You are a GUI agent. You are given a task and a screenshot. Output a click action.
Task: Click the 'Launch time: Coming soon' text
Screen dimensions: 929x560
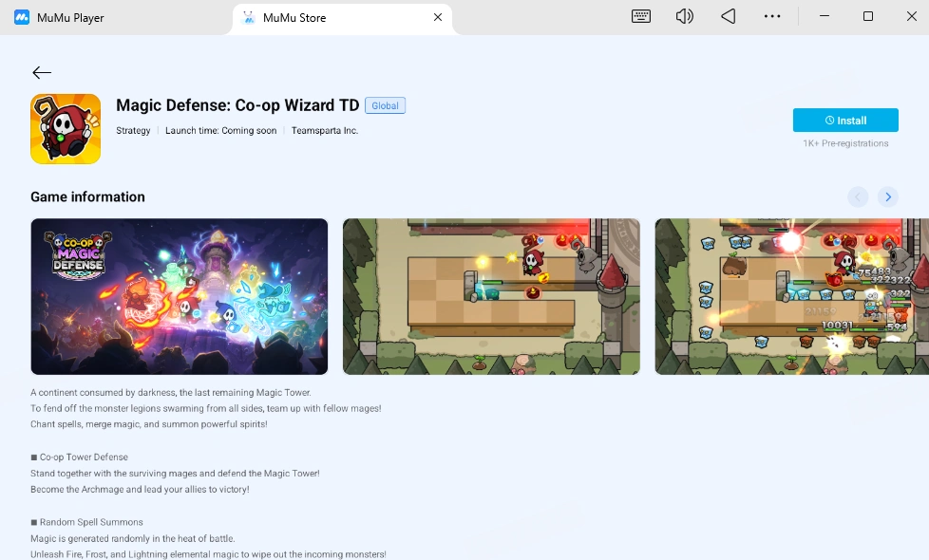(x=221, y=131)
